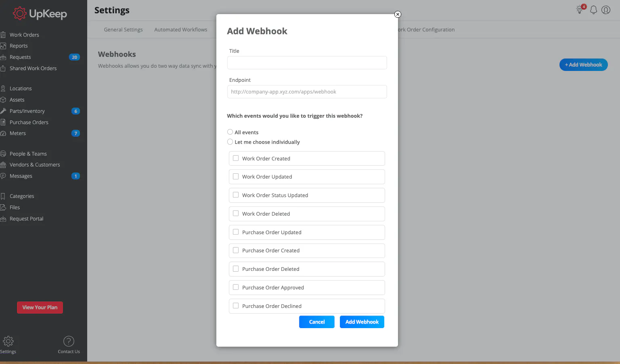Click View Your Plan

[40, 307]
